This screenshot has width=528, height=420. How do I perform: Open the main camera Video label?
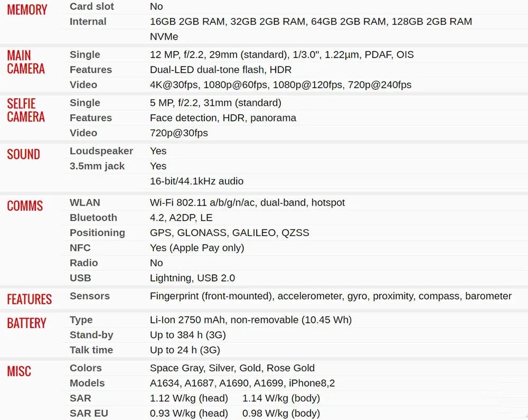83,85
